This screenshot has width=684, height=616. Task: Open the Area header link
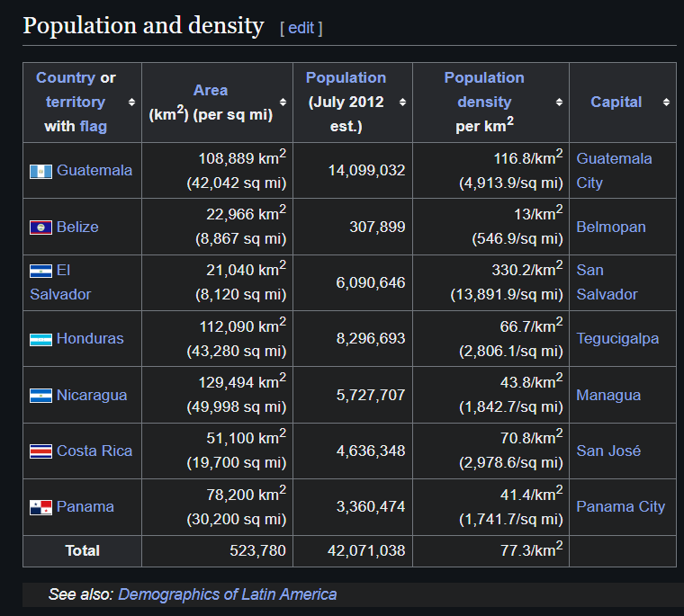[x=211, y=90]
